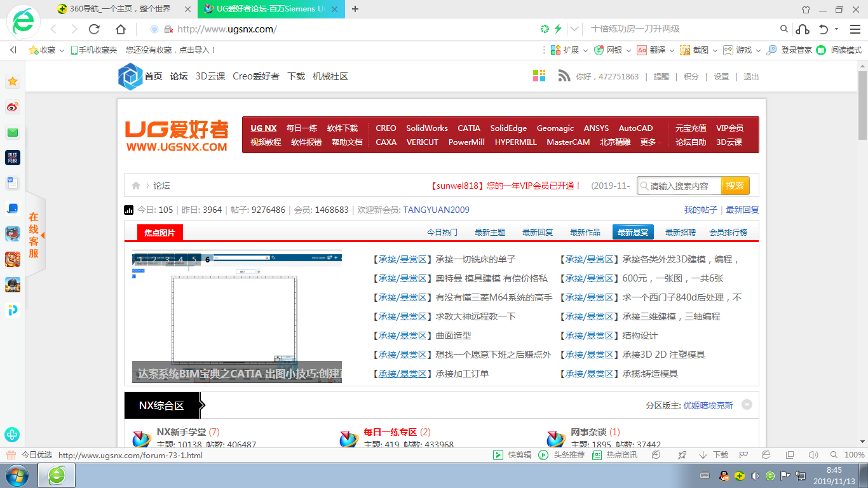Open the Weibo icon in the sidebar
Screen dimensions: 868x488
(x=13, y=107)
